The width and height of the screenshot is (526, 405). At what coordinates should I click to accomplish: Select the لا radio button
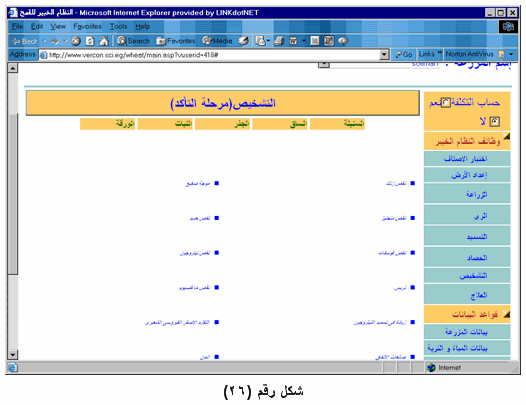(x=495, y=121)
